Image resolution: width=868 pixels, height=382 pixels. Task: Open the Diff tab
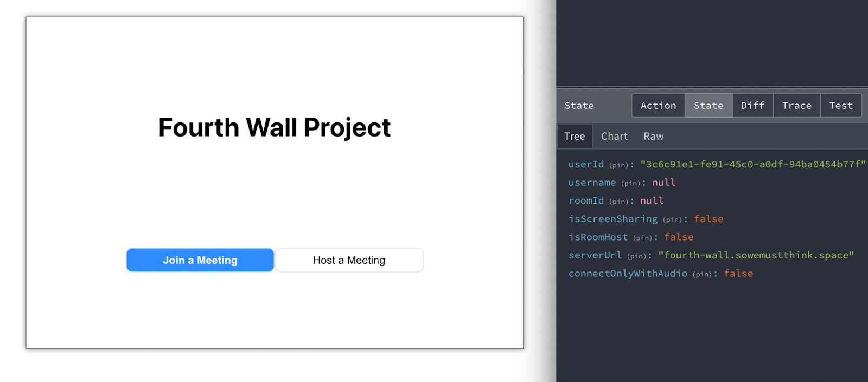(x=752, y=106)
